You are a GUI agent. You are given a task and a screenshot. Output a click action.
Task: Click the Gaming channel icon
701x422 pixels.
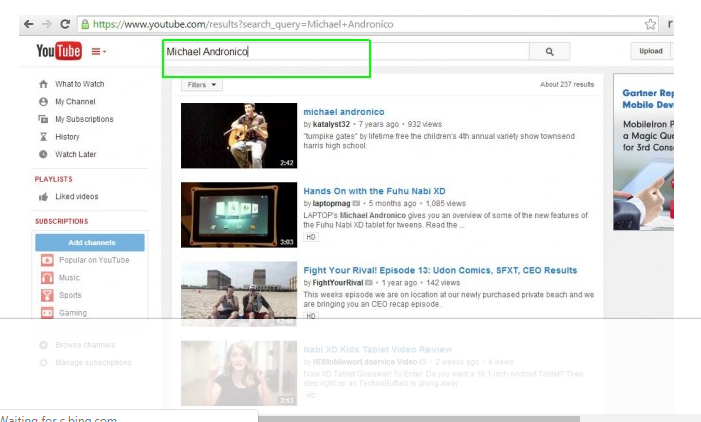[x=47, y=312]
